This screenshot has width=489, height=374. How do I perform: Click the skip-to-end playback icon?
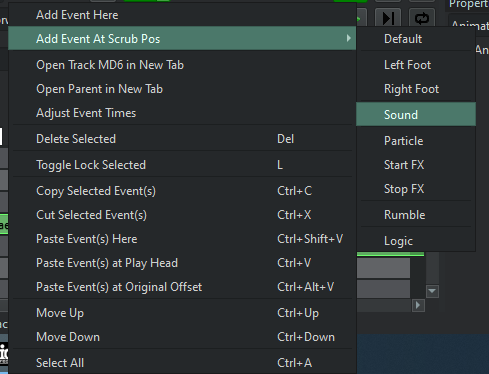tap(388, 18)
